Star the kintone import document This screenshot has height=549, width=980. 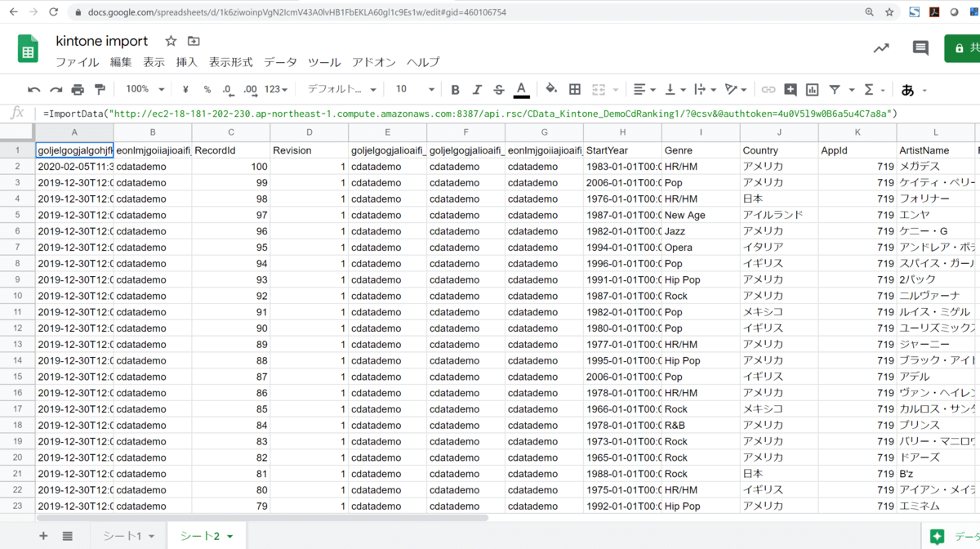(x=171, y=41)
